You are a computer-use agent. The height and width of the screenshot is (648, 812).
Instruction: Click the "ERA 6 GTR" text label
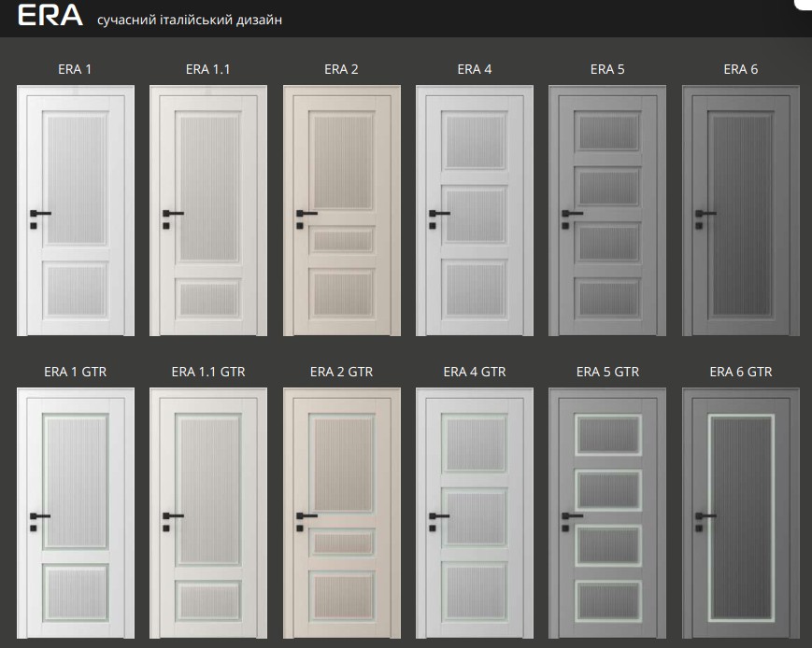741,372
